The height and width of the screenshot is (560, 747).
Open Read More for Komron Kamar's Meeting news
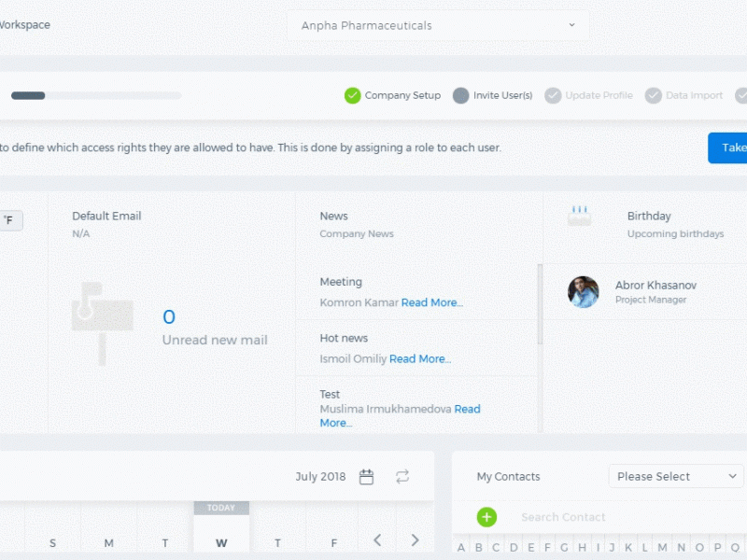click(432, 302)
